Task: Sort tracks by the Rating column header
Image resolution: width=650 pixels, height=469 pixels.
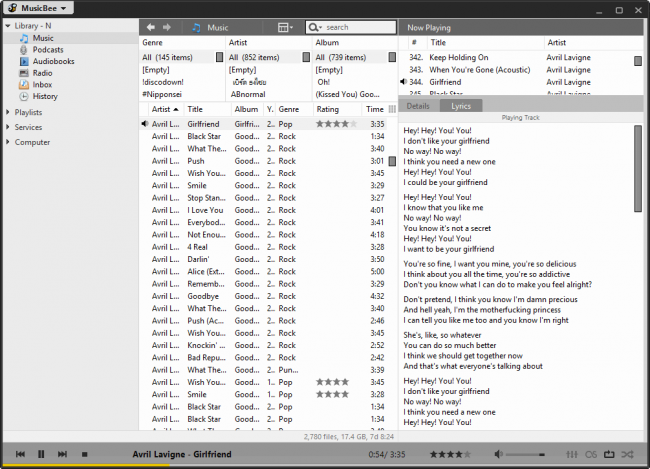Action: coord(327,109)
